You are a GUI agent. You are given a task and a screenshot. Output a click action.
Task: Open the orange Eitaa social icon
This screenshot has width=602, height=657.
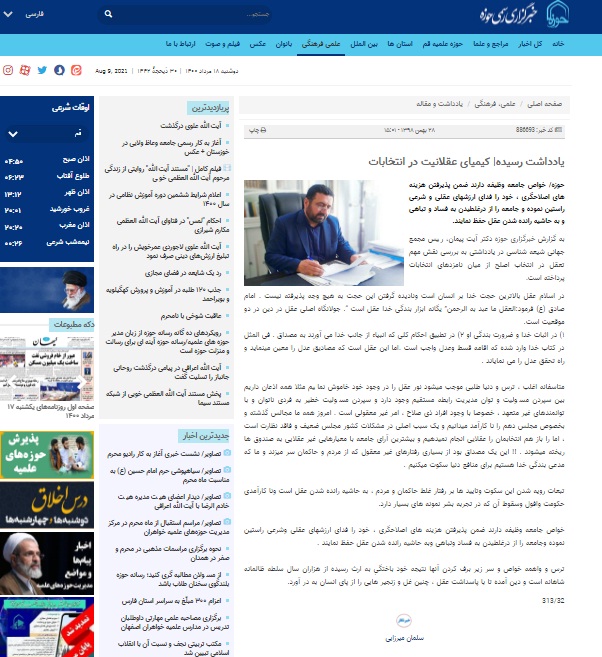[76, 70]
